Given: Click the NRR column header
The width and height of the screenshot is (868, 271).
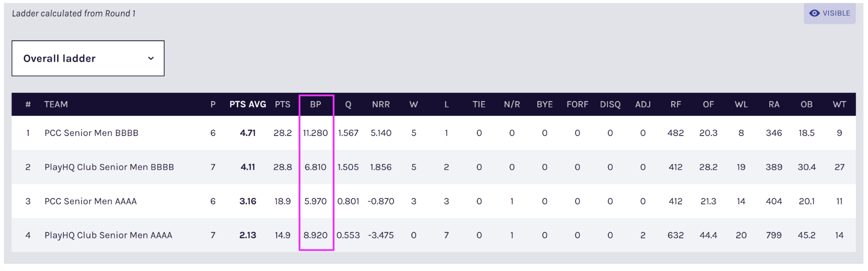Looking at the screenshot, I should [x=381, y=105].
